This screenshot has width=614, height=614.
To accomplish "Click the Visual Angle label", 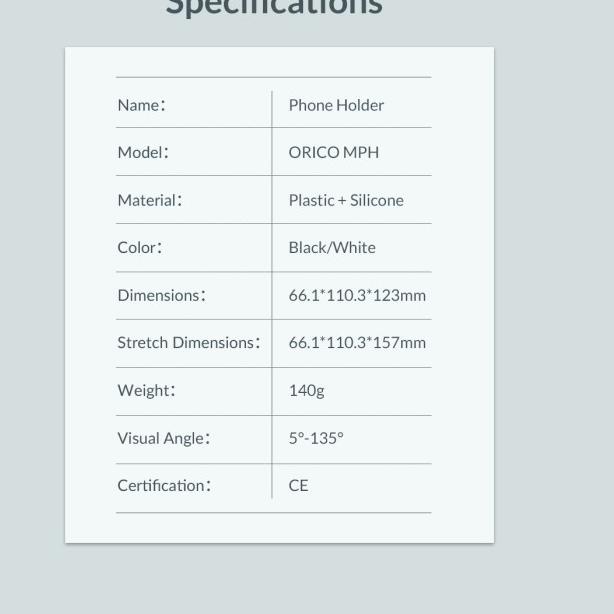I will tap(163, 438).
